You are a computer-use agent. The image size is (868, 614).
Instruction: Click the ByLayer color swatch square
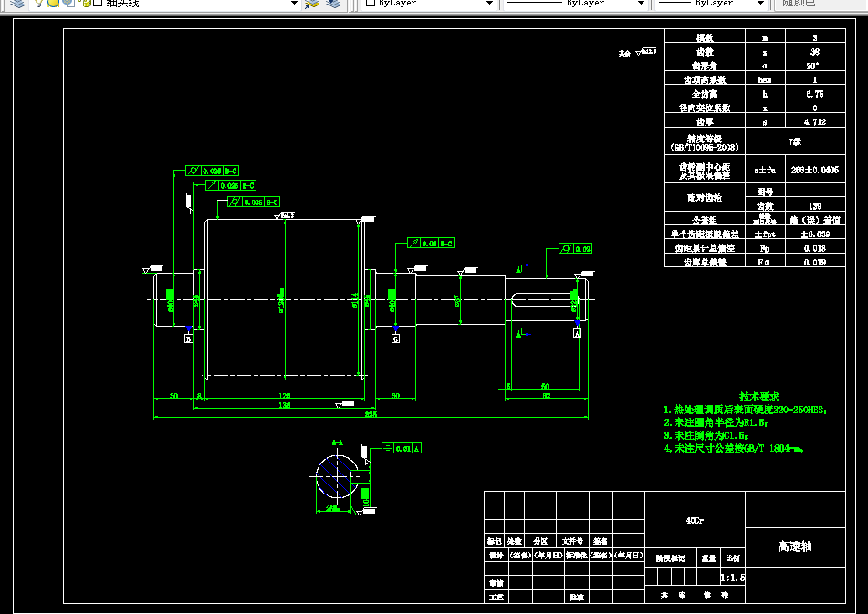click(371, 4)
